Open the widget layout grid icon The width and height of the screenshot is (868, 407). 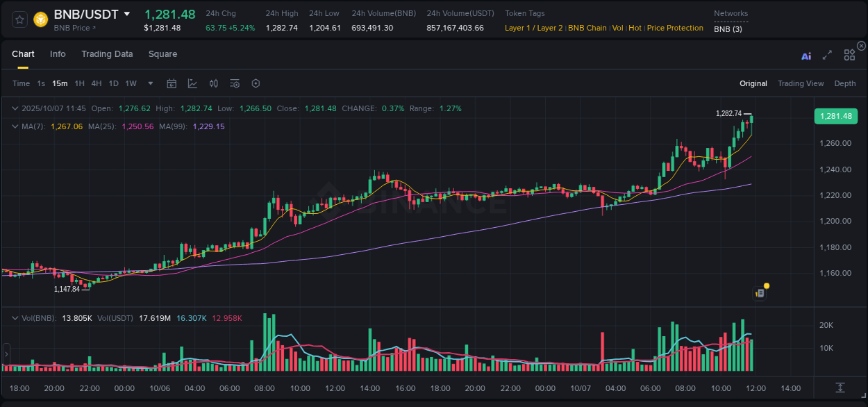849,55
